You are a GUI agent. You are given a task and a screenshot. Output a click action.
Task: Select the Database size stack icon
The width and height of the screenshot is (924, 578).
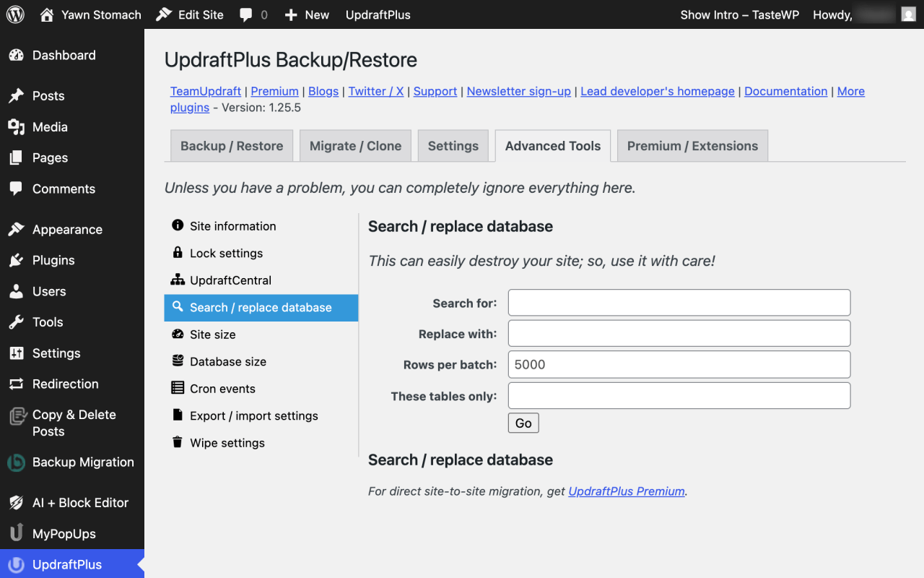click(178, 361)
